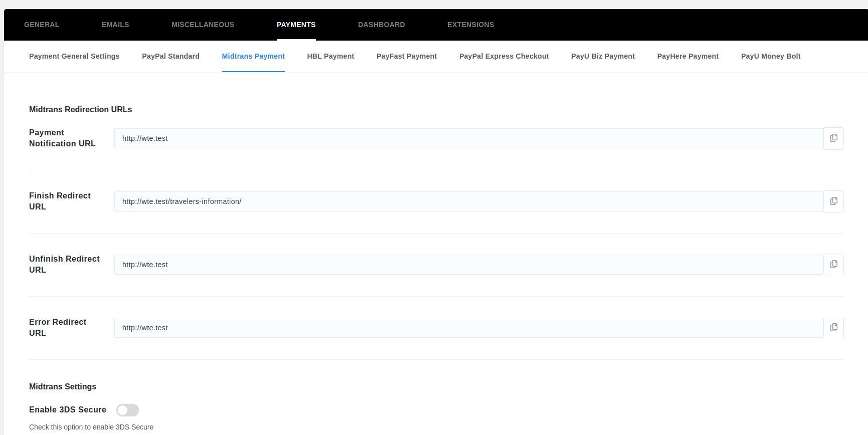Open the General settings tab
The height and width of the screenshot is (435, 868).
(42, 25)
